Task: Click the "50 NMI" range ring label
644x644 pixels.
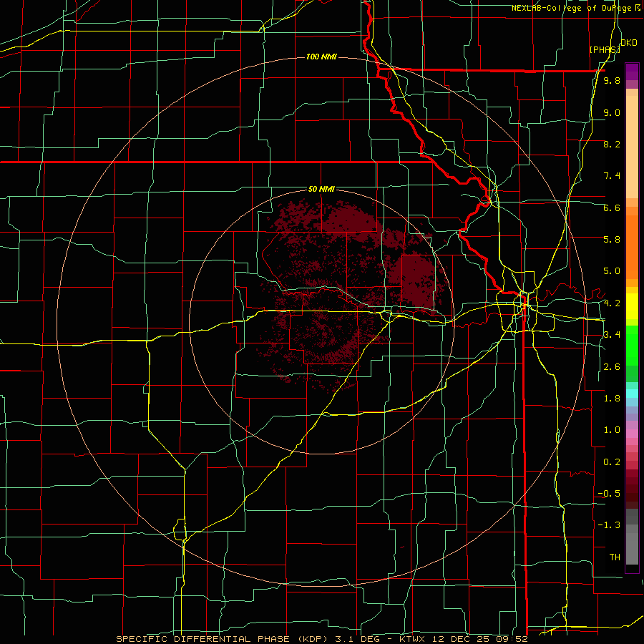Action: (321, 190)
